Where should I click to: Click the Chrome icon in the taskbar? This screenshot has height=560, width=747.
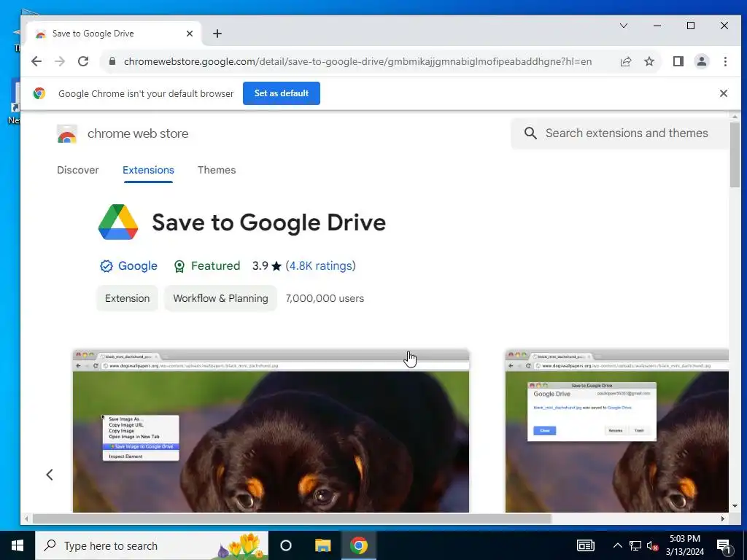coord(359,545)
